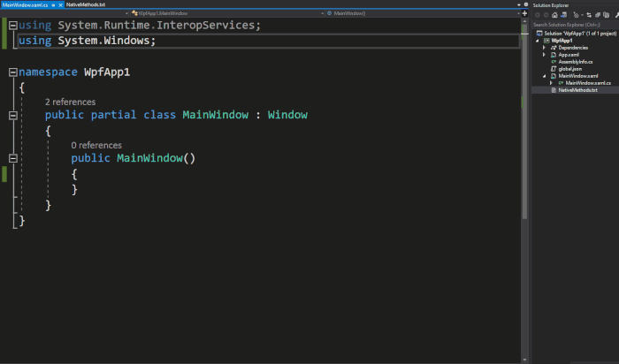Click the Search Solution Explorer field
The height and width of the screenshot is (364, 619).
click(575, 25)
